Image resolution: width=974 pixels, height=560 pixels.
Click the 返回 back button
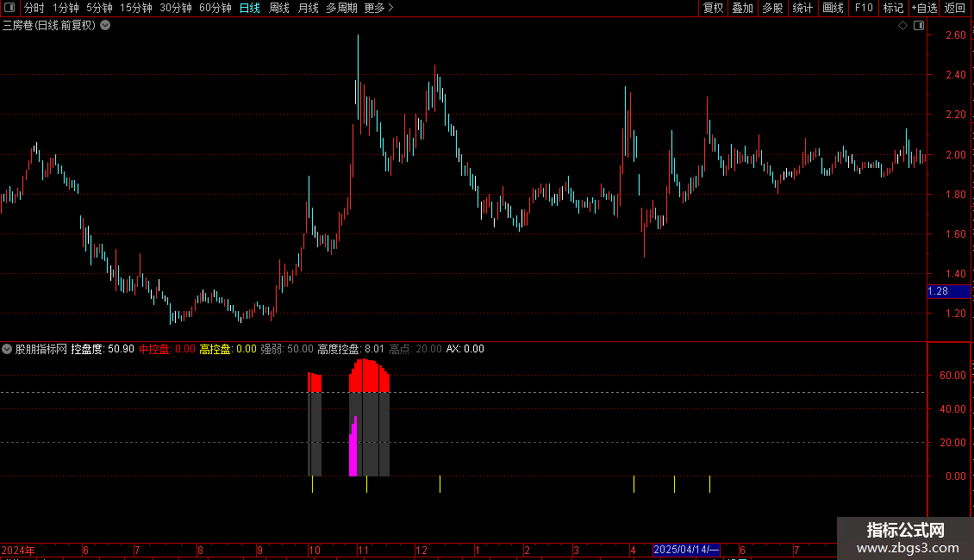click(x=955, y=8)
